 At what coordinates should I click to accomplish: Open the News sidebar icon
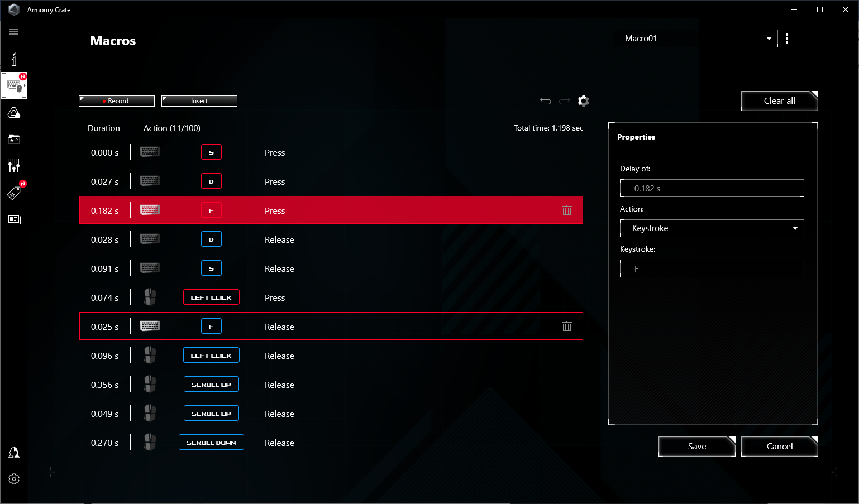click(14, 219)
